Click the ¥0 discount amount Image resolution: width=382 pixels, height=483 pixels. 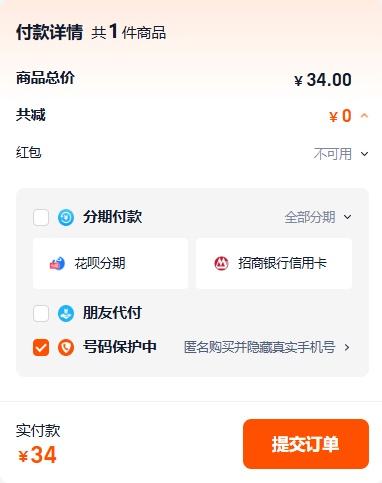340,116
